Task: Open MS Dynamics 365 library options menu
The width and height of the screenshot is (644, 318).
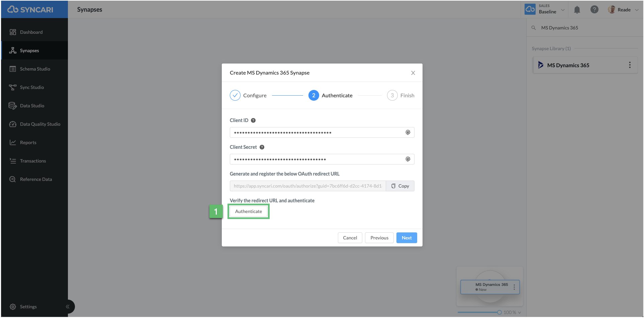Action: [630, 65]
